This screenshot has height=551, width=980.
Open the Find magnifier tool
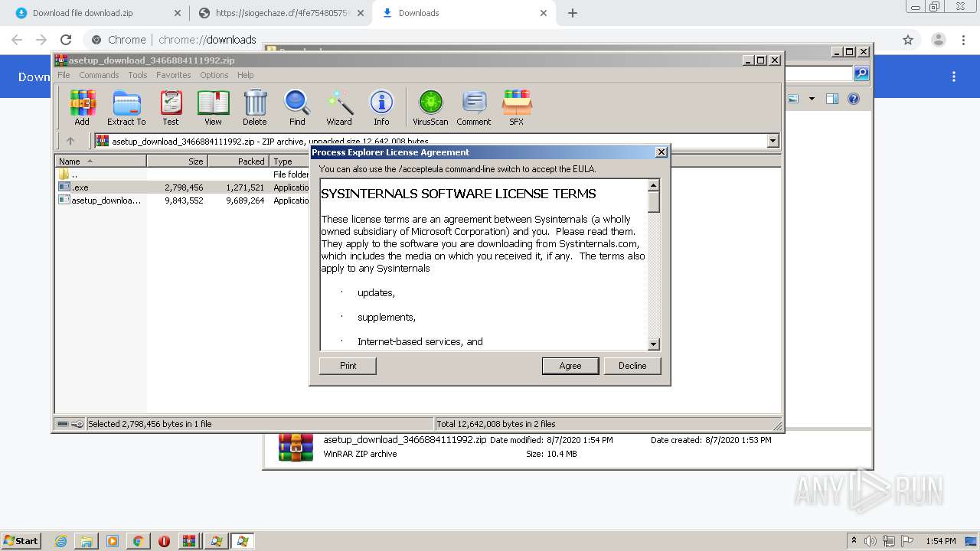point(297,107)
